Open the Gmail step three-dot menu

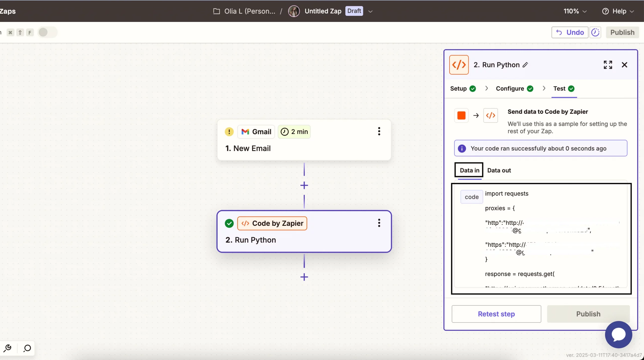(379, 131)
